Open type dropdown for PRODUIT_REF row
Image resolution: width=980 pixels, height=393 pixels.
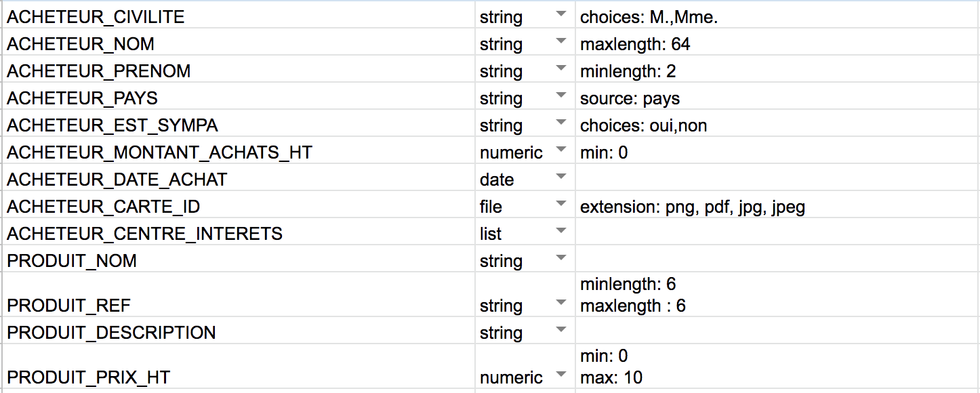pos(560,304)
